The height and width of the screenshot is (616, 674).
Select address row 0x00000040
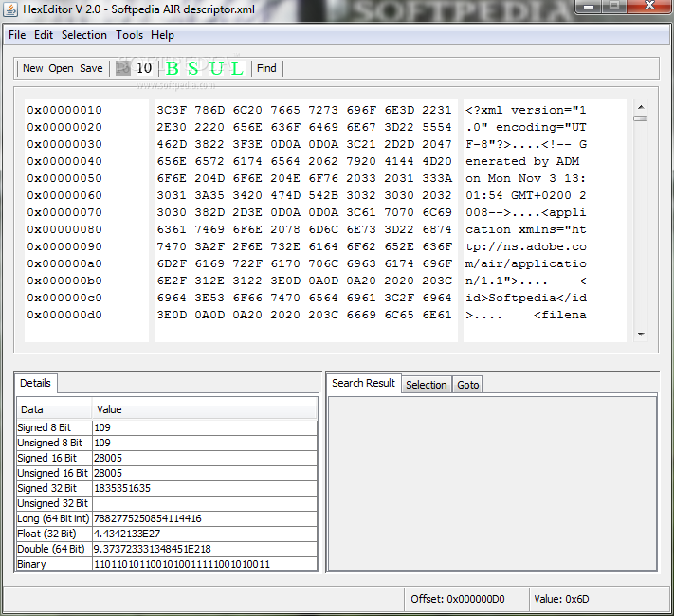coord(64,161)
